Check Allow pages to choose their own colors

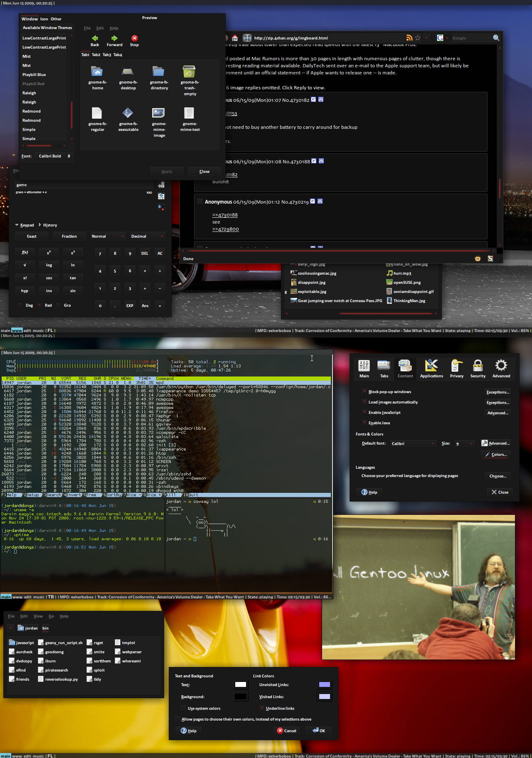(177, 719)
